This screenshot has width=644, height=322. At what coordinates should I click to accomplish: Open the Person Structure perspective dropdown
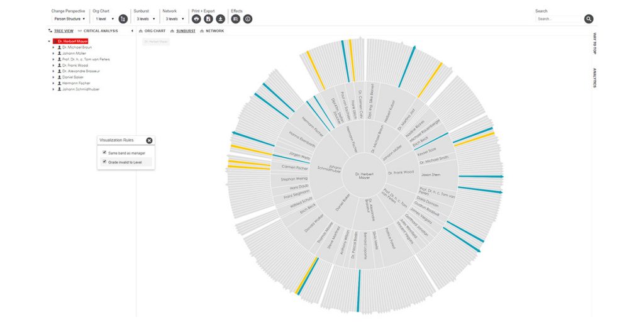[x=68, y=19]
